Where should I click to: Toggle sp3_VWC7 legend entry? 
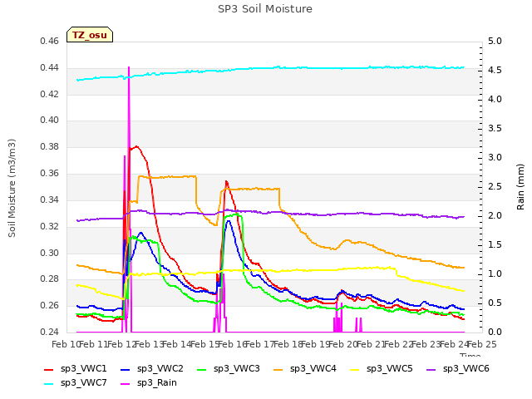[x=76, y=383]
